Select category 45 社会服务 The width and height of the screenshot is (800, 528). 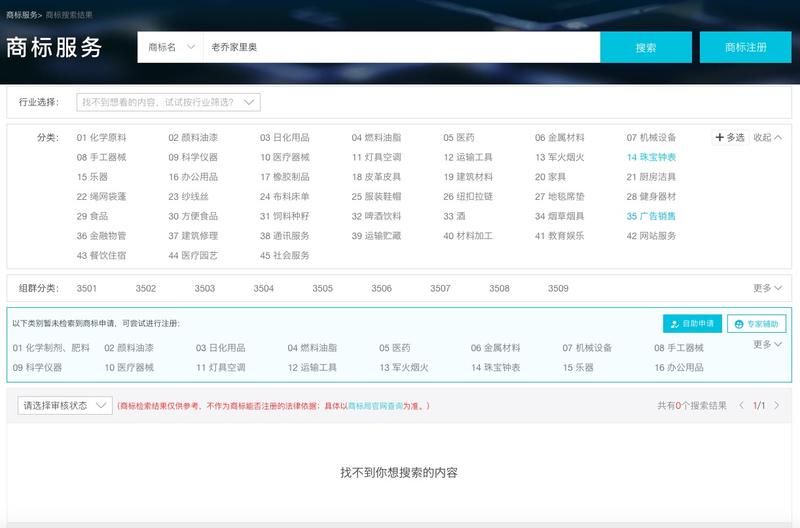pyautogui.click(x=284, y=255)
